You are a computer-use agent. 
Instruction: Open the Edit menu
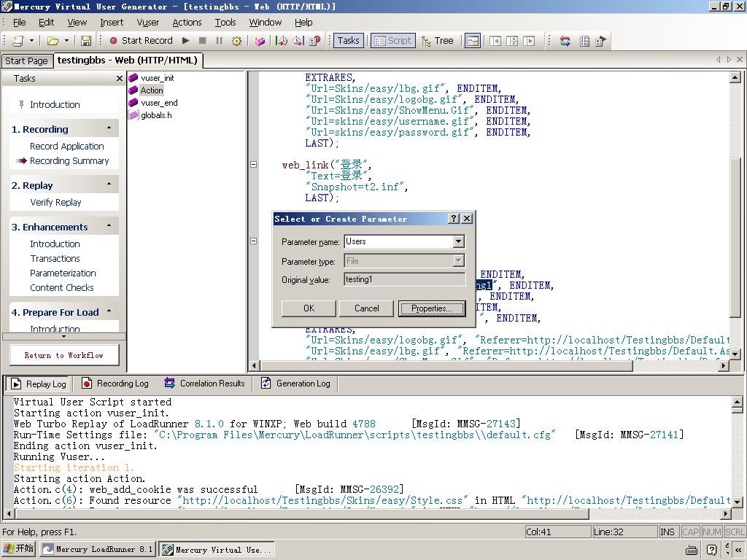[x=46, y=23]
